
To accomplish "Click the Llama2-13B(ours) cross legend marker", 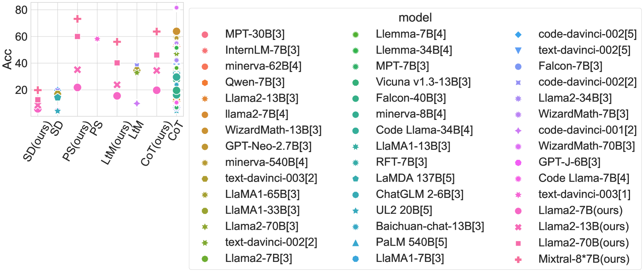I will 518,227.
